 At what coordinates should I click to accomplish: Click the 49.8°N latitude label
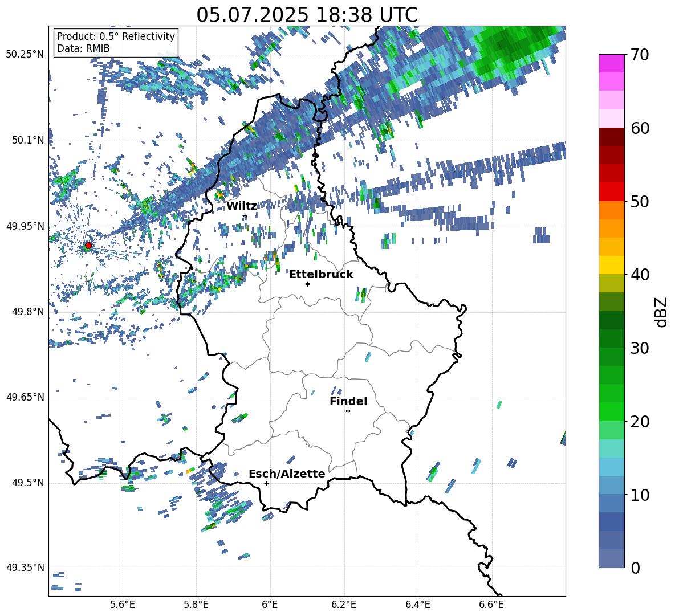click(28, 311)
